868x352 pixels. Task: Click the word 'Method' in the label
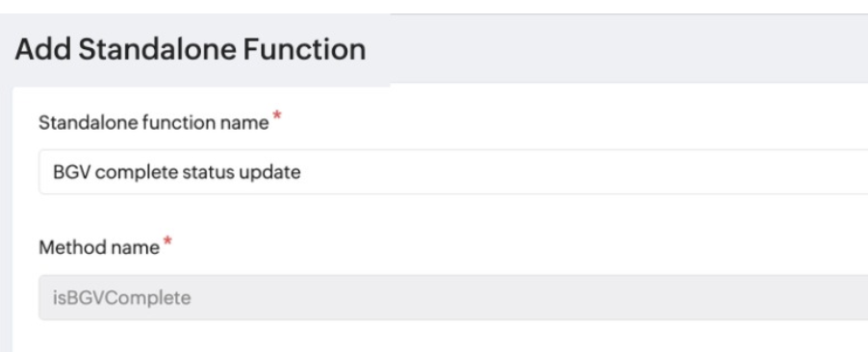(72, 247)
